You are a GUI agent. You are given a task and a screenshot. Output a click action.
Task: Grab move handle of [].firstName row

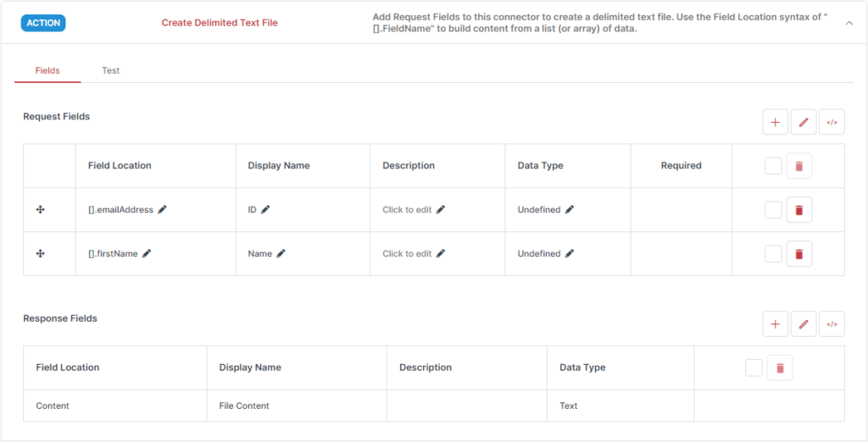pos(41,253)
